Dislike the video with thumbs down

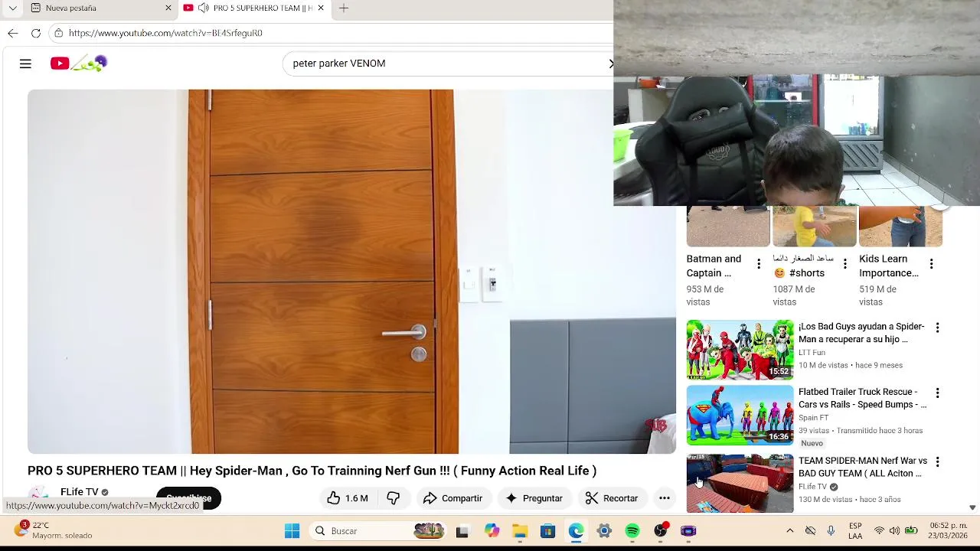[x=394, y=498]
